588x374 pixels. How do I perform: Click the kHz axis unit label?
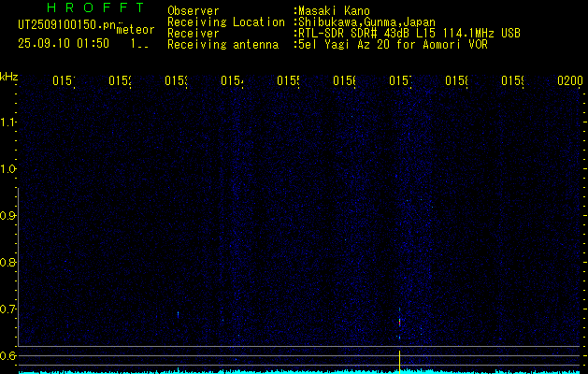tap(8, 77)
